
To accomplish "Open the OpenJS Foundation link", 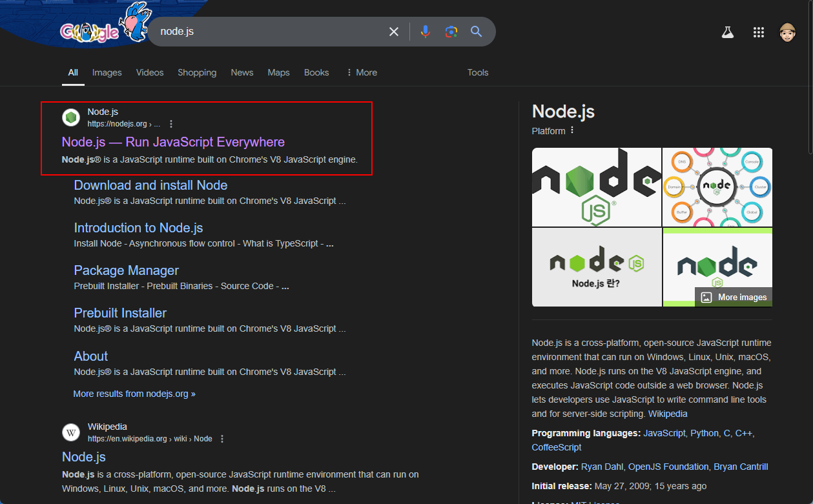I will (x=668, y=467).
